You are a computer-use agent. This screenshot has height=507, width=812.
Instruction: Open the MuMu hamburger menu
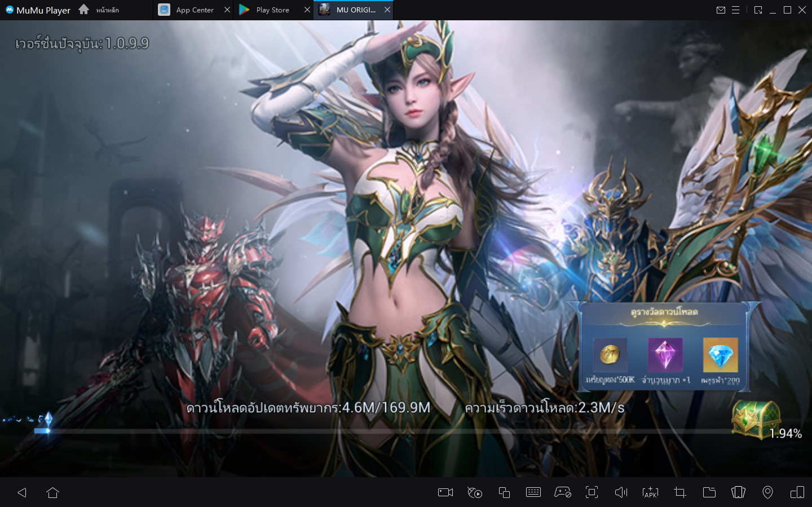[736, 10]
